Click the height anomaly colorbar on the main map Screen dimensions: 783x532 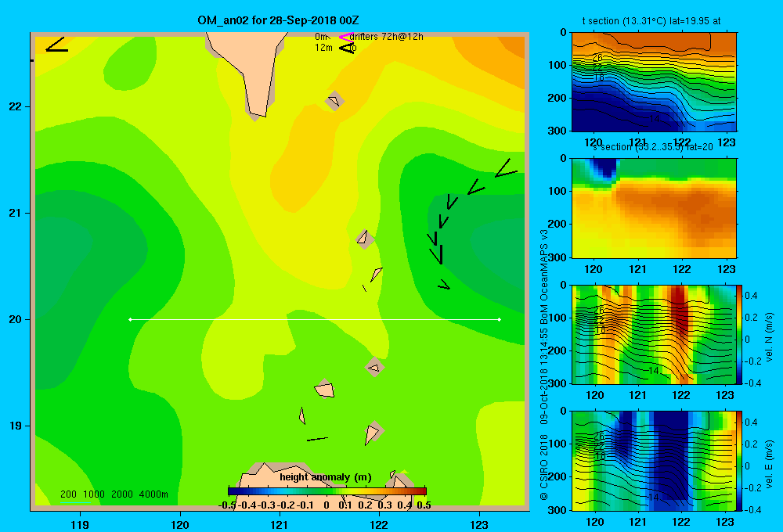tap(327, 491)
